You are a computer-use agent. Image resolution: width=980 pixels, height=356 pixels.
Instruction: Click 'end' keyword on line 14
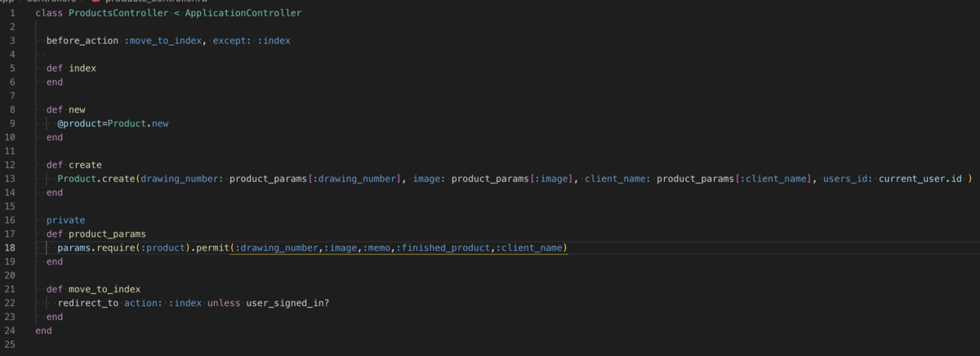click(55, 193)
